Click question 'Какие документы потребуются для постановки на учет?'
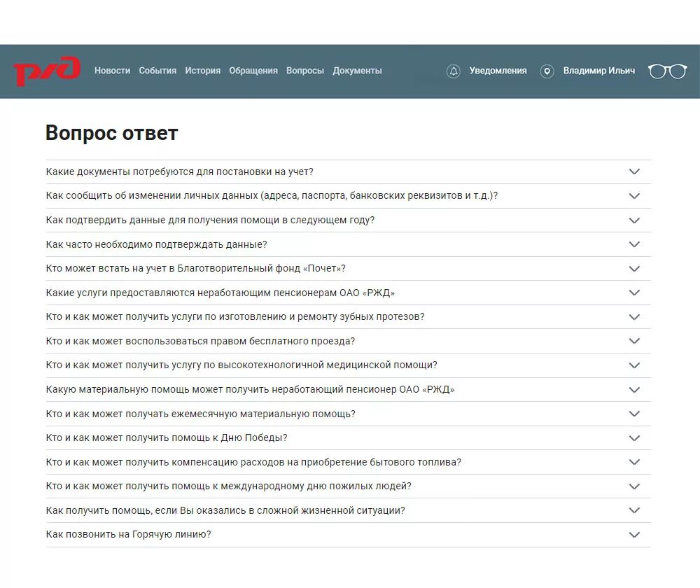700x588 pixels. [x=179, y=172]
